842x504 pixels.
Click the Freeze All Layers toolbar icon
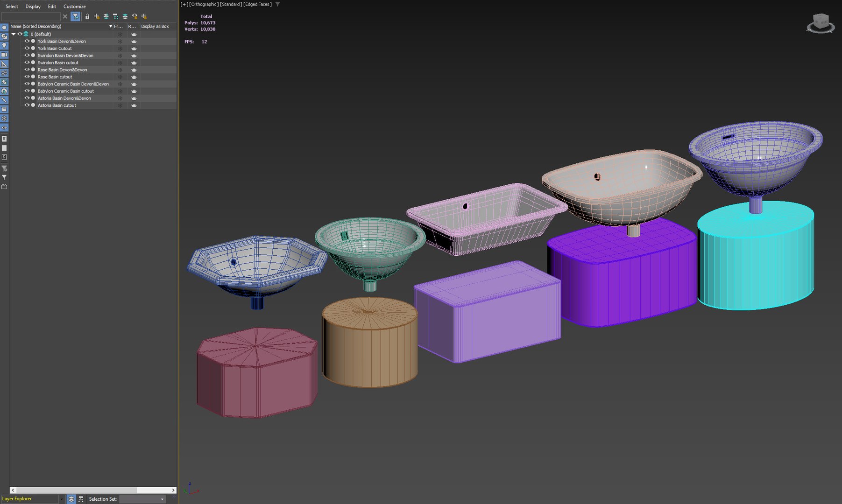click(x=144, y=16)
